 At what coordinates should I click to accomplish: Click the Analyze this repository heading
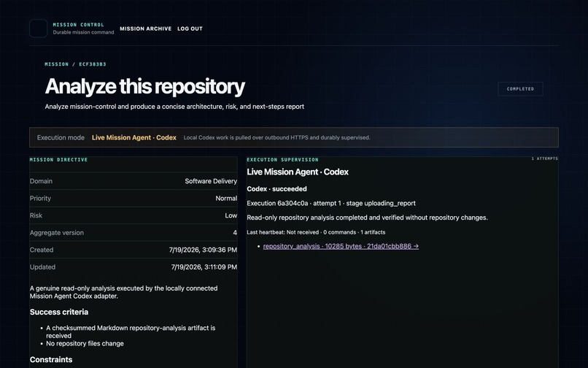[x=144, y=86]
